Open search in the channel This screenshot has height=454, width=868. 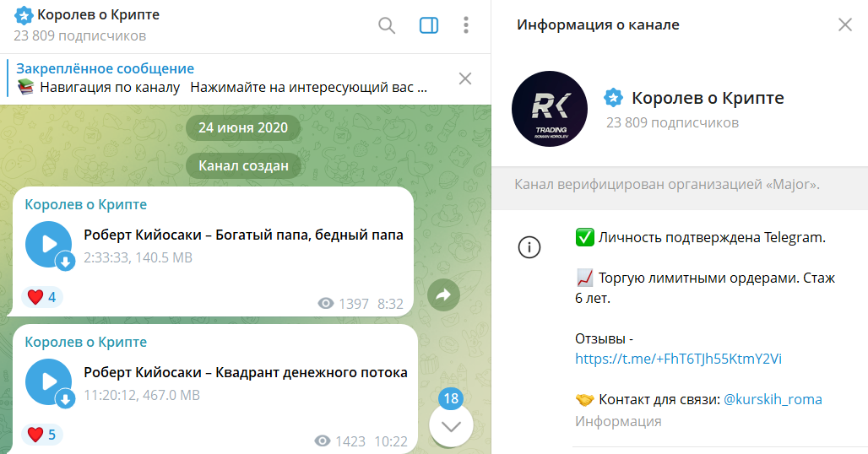(x=387, y=25)
